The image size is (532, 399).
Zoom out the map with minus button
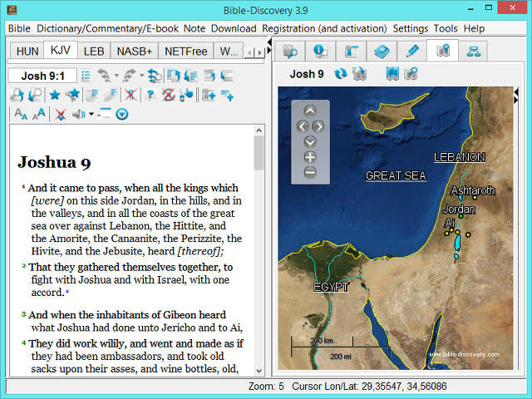pyautogui.click(x=310, y=172)
